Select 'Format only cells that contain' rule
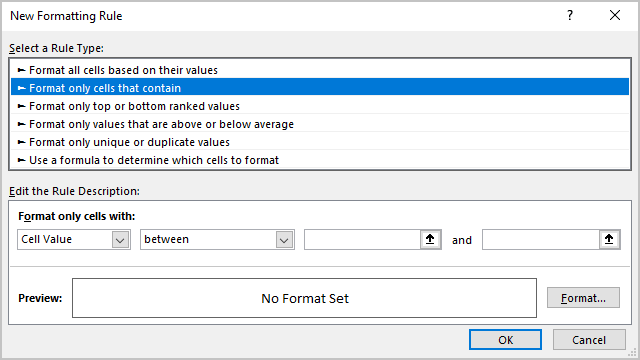Screen dimensions: 640x360 point(320,88)
